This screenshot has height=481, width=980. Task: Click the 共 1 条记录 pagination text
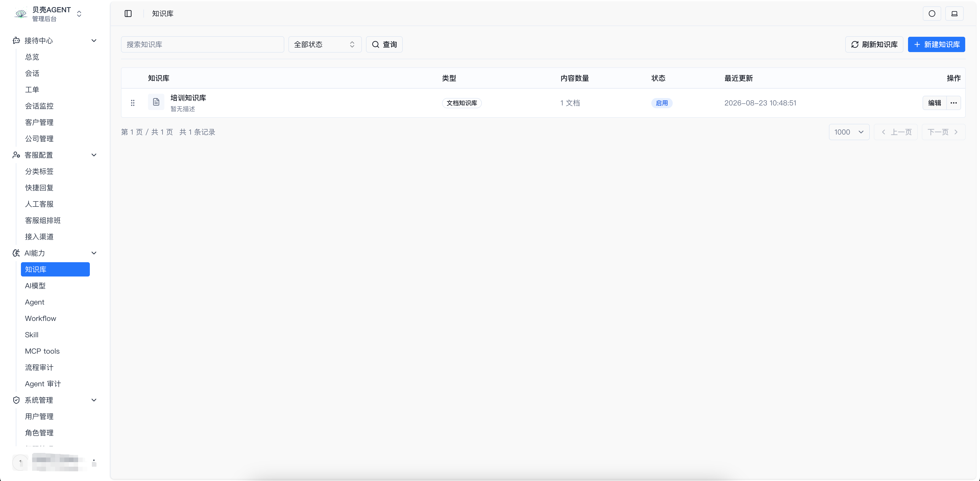197,132
